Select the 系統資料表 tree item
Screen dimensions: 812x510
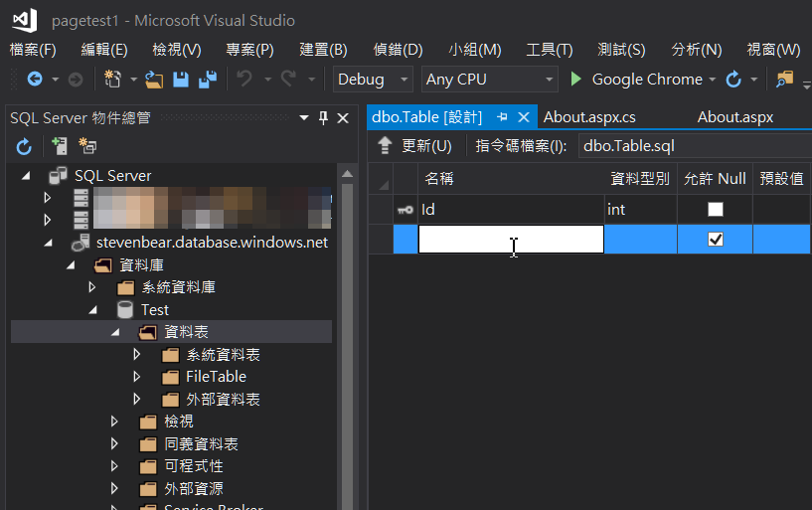tap(223, 355)
